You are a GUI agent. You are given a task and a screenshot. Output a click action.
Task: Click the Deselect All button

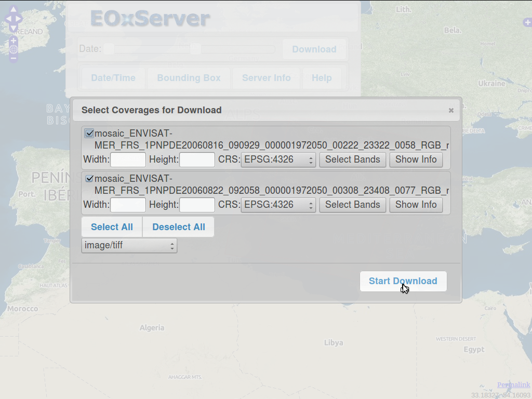[179, 227]
